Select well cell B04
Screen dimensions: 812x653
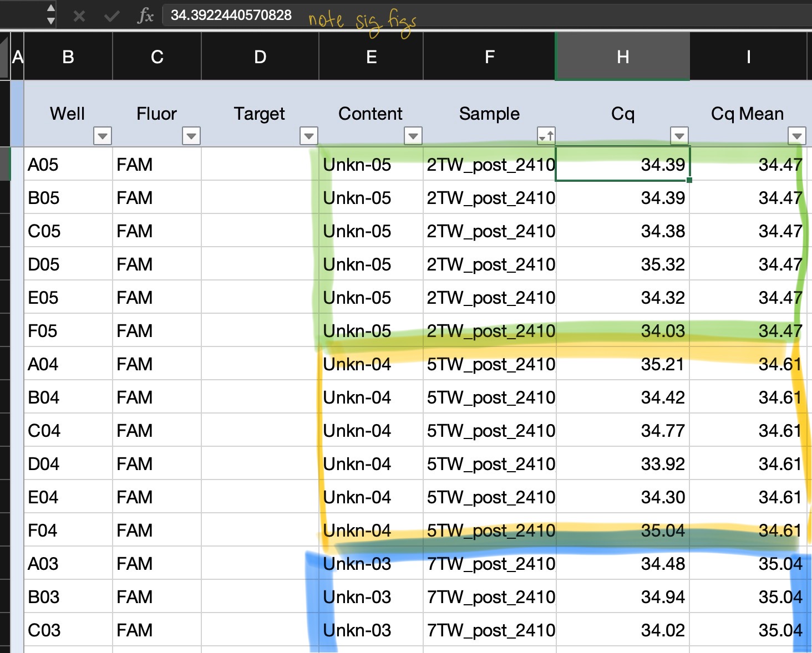[x=68, y=397]
